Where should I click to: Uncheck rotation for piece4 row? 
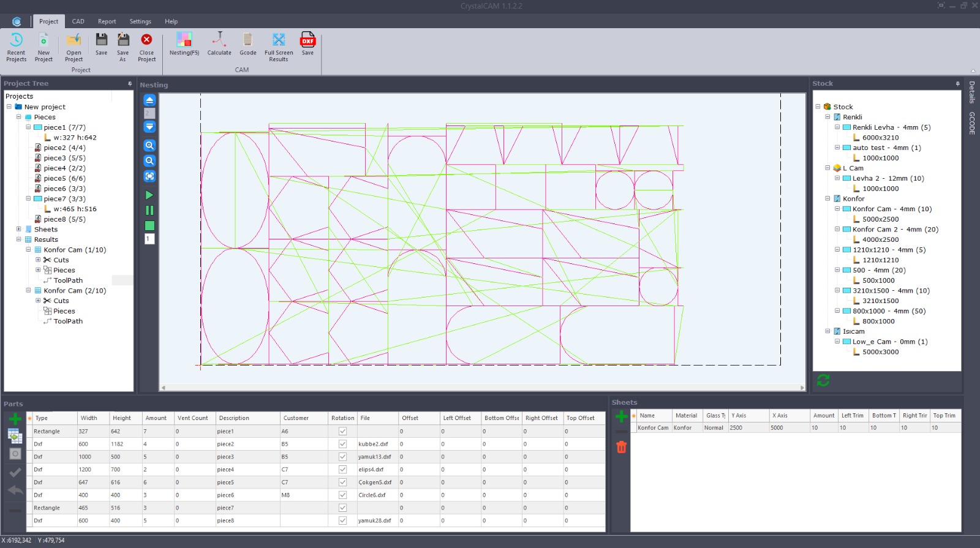(x=342, y=470)
